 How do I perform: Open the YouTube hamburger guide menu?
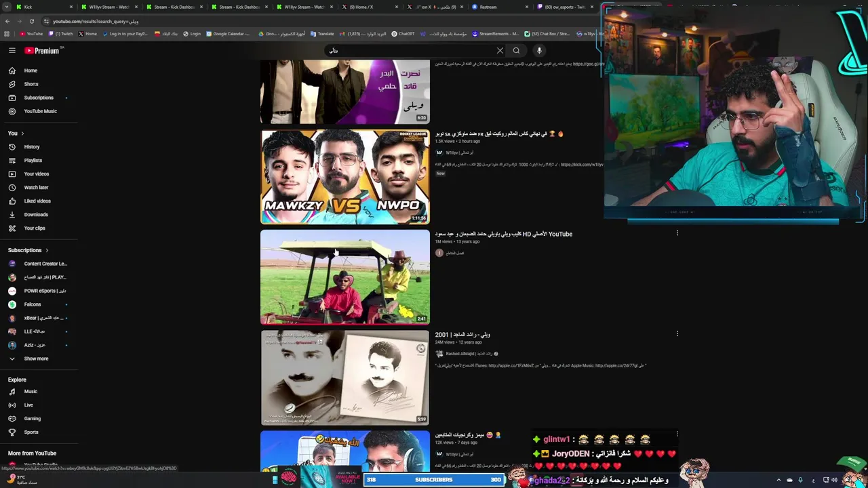coord(12,51)
